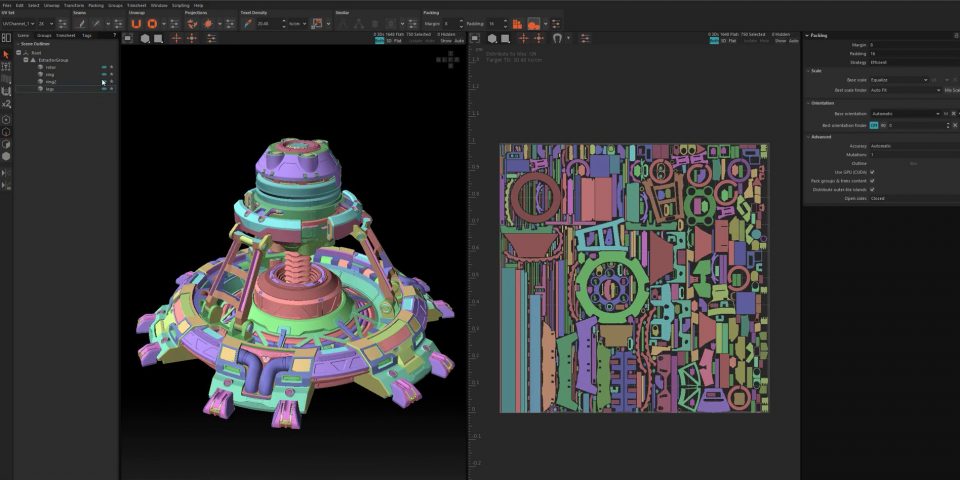The image size is (960, 480).
Task: Uncheck Pack groups & trees content
Action: point(872,180)
